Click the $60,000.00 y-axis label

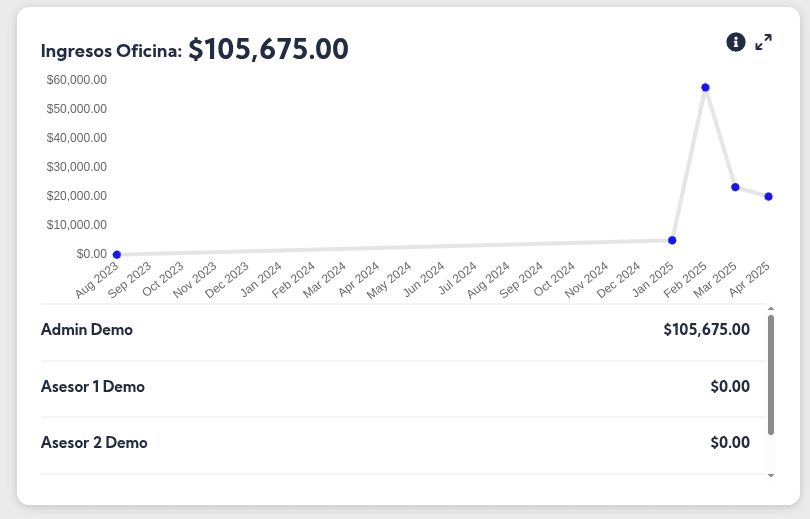77,79
